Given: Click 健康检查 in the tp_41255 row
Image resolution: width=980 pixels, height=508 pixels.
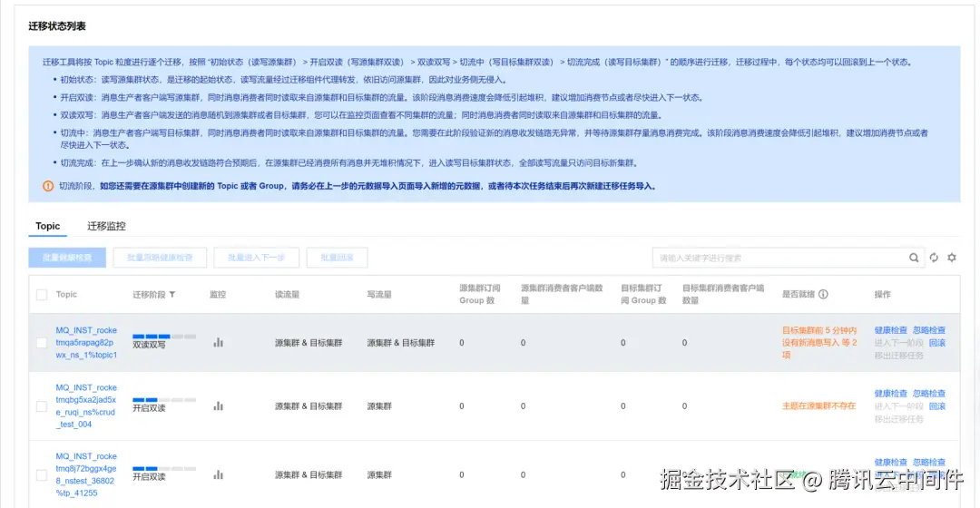Looking at the screenshot, I should point(891,463).
